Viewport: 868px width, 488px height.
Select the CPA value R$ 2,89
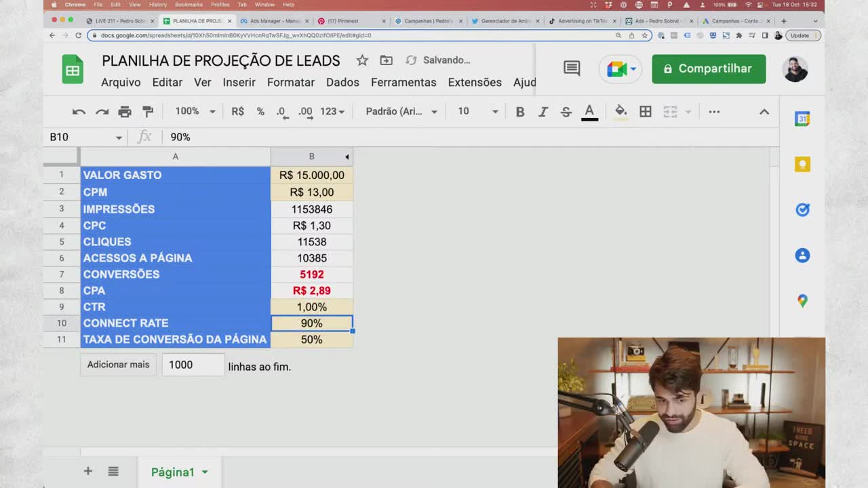(x=312, y=291)
